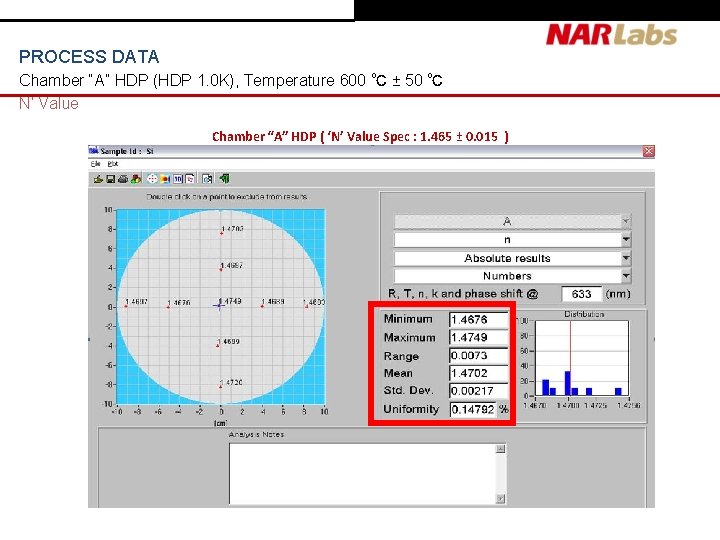Click the 'Uniformity' label
Image resolution: width=720 pixels, height=540 pixels.
tap(411, 409)
